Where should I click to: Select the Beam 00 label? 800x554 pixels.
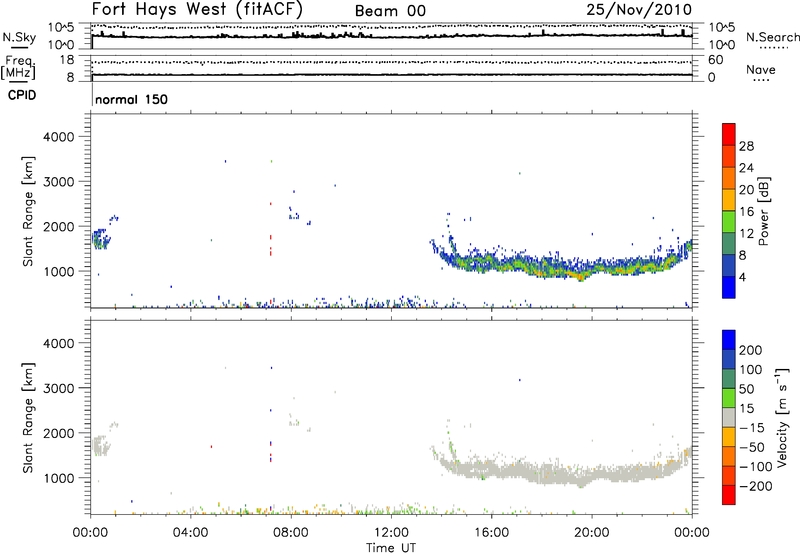click(x=390, y=11)
